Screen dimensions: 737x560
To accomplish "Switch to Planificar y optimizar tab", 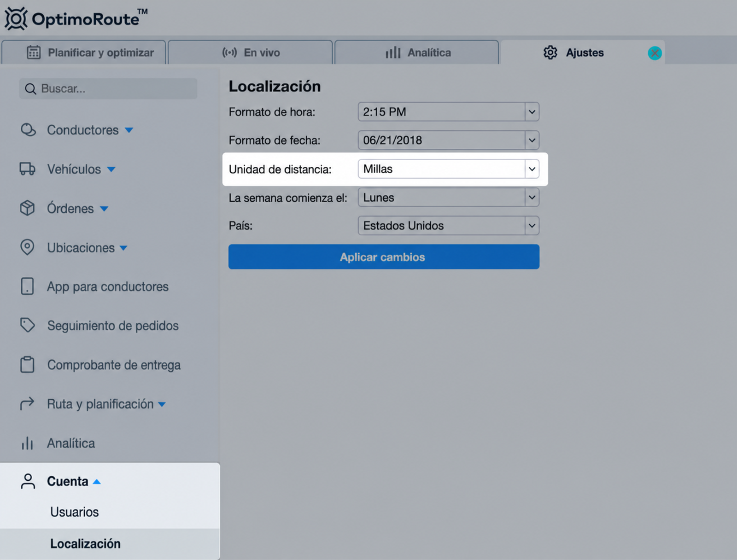I will tap(83, 52).
